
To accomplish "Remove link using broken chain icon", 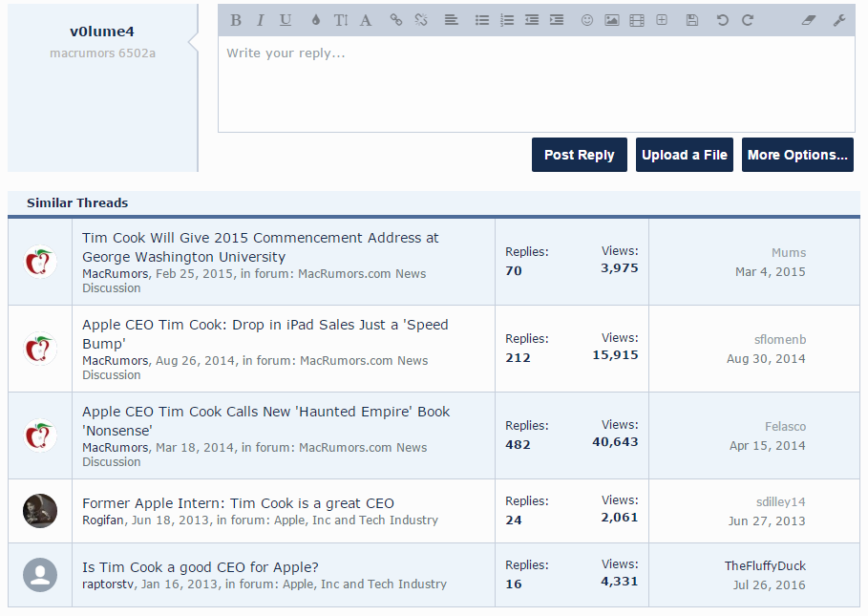I will tap(421, 20).
